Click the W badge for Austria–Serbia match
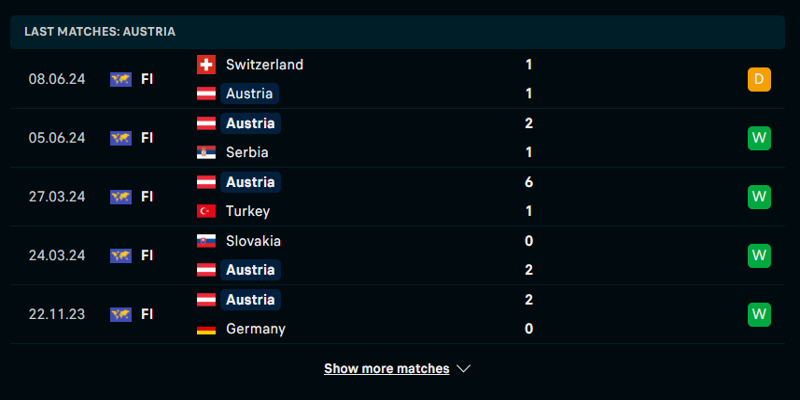This screenshot has width=800, height=400. coord(759,138)
